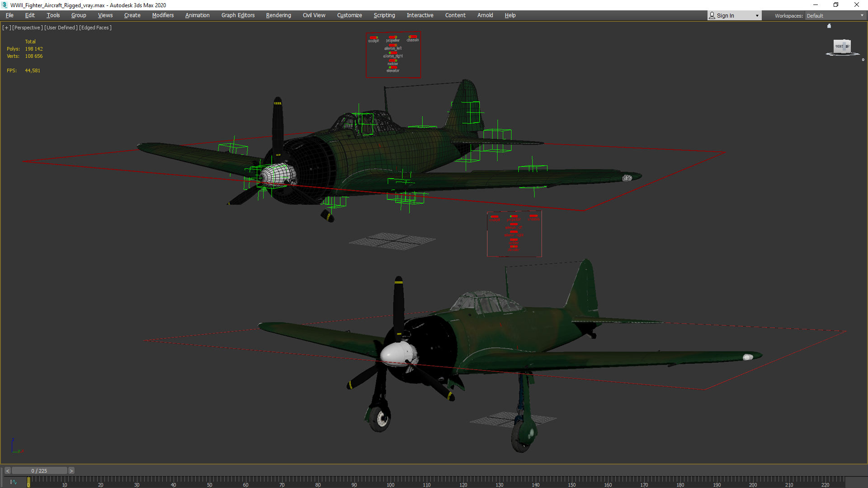The height and width of the screenshot is (488, 868).
Task: Click the Perspective viewport label
Action: [27, 28]
